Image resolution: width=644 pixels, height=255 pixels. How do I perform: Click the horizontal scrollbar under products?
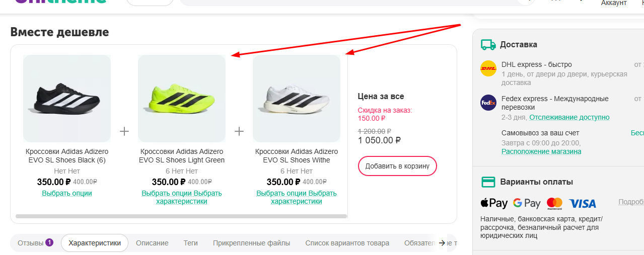[181, 216]
